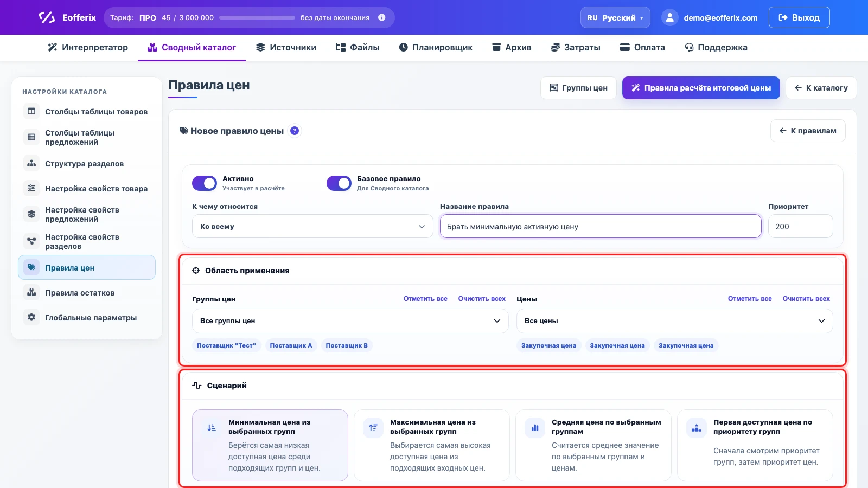
Task: Go to the Источники tab
Action: pyautogui.click(x=286, y=47)
